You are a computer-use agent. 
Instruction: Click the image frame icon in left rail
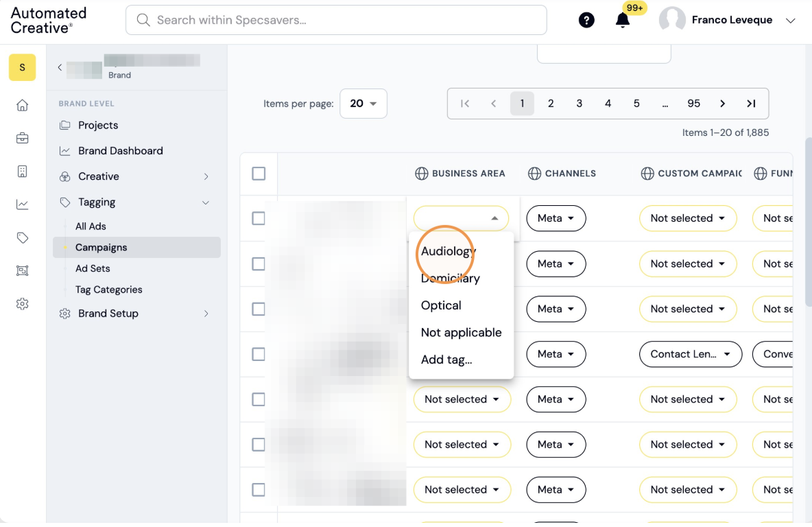click(x=22, y=271)
